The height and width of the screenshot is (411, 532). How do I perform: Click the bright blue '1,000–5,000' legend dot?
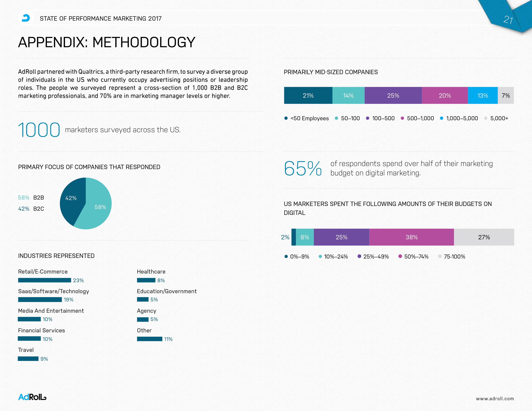(x=442, y=118)
